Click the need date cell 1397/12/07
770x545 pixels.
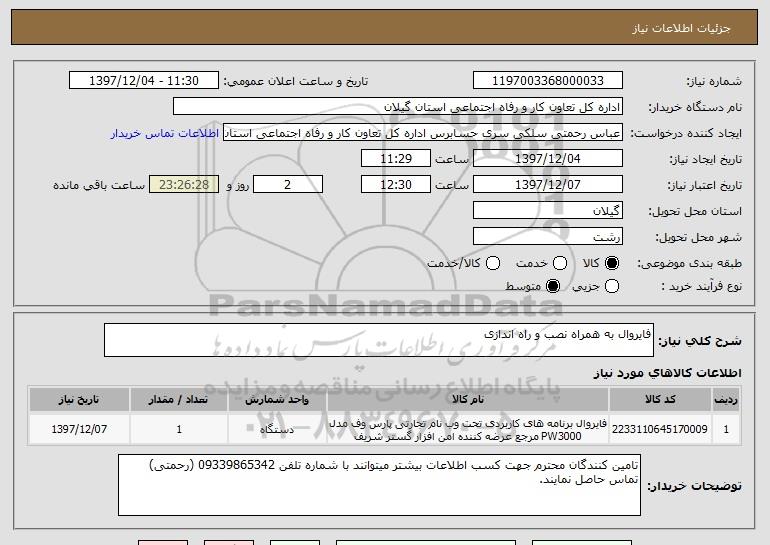point(79,429)
